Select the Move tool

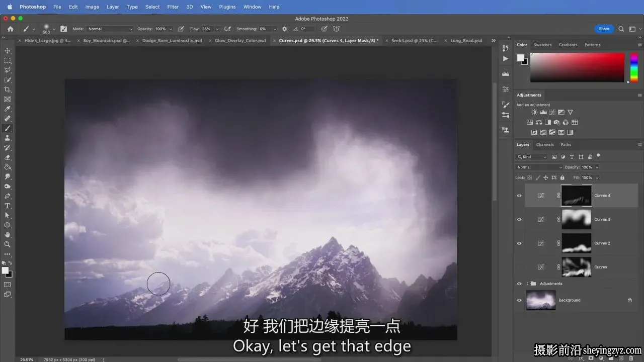pos(8,51)
